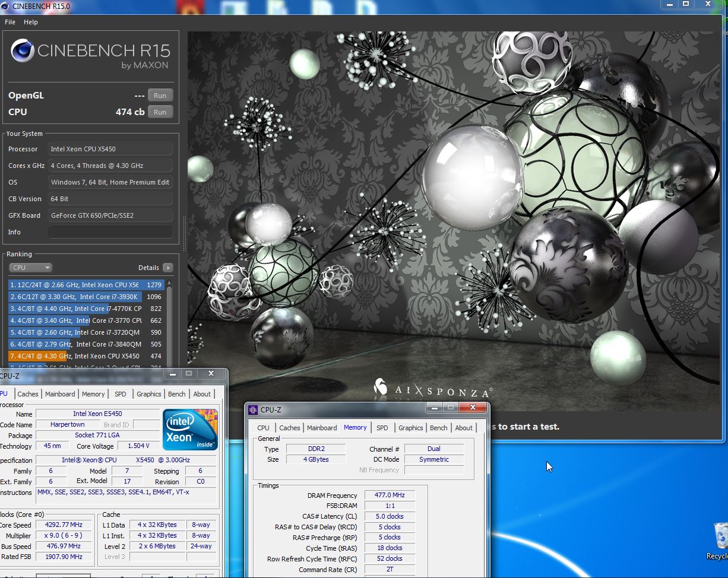The image size is (728, 578).
Task: Select ranking entry Core i7-4770K
Action: tap(86, 309)
